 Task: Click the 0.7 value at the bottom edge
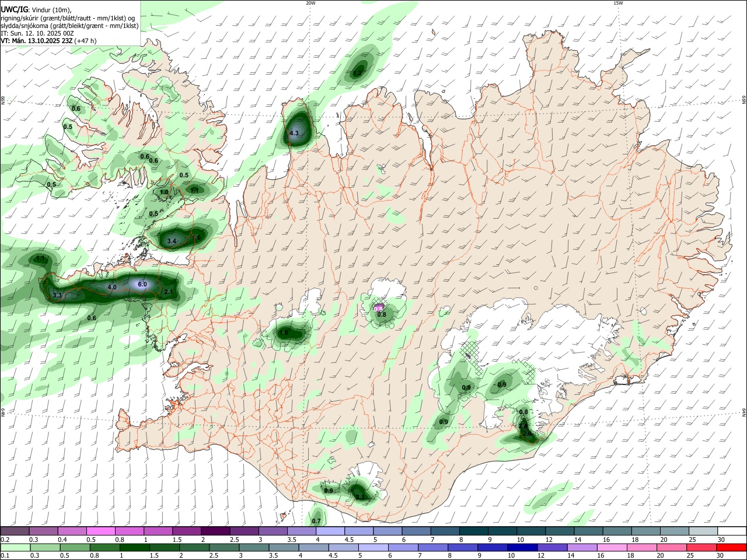316,521
